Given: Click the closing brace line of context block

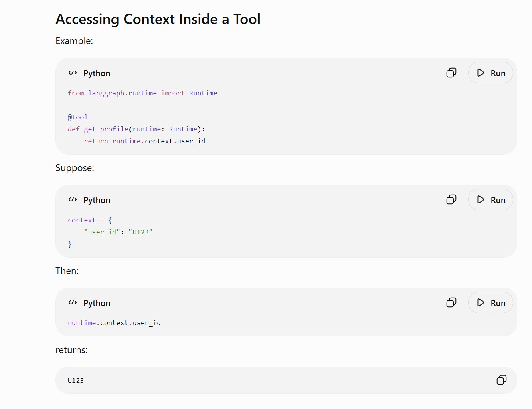Looking at the screenshot, I should coord(70,244).
